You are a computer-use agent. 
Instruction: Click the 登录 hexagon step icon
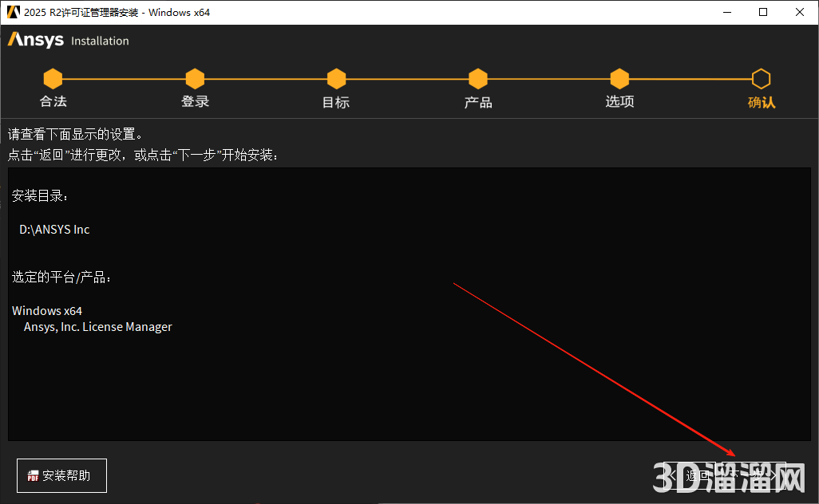pos(195,77)
